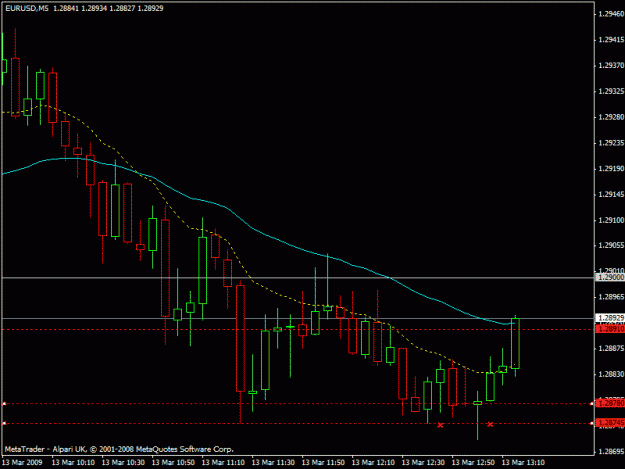Click the 1.29100 price axis value
Viewport: 625px width, 469px height.
611,220
